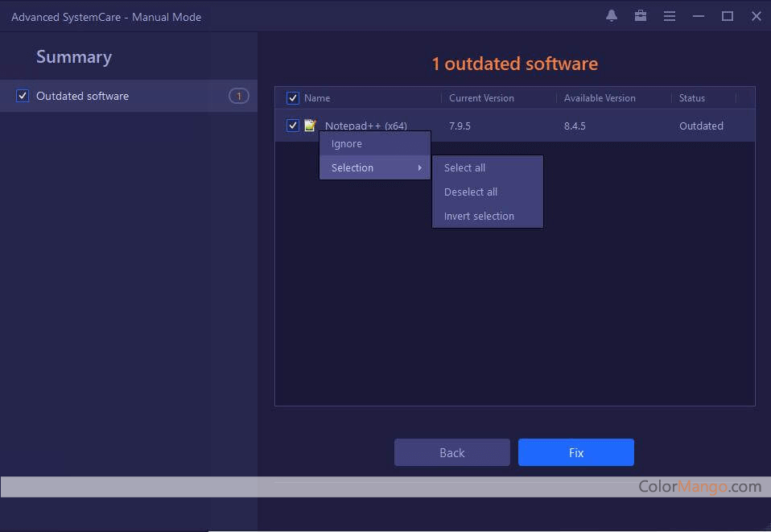Click the Notepad++ application icon
Image resolution: width=771 pixels, height=532 pixels.
pyautogui.click(x=311, y=126)
